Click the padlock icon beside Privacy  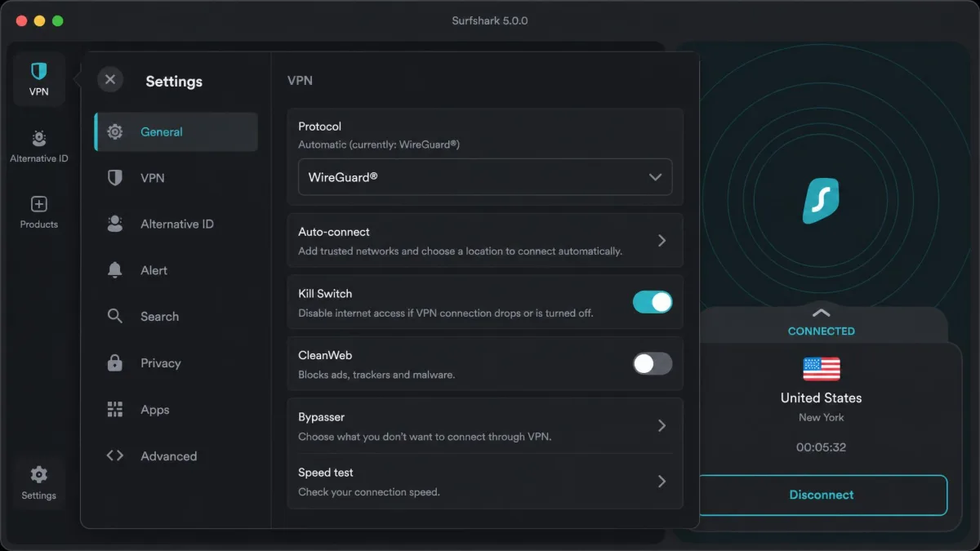[115, 362]
